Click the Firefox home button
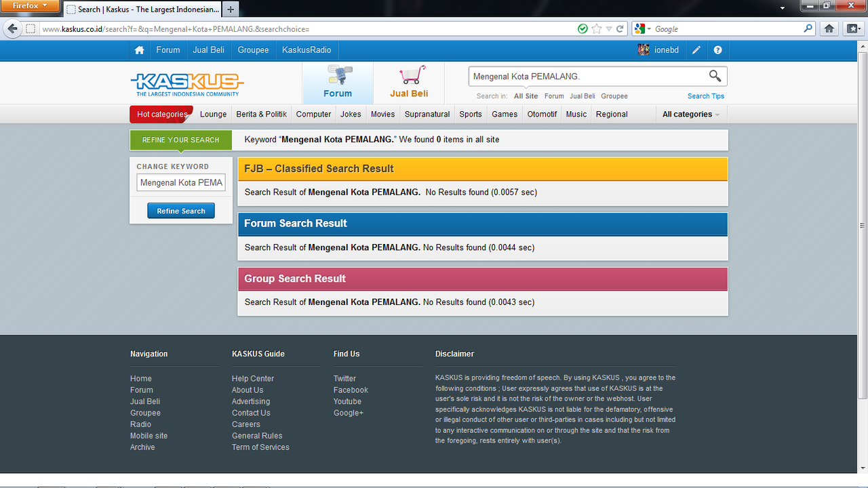The width and height of the screenshot is (868, 488). click(828, 28)
